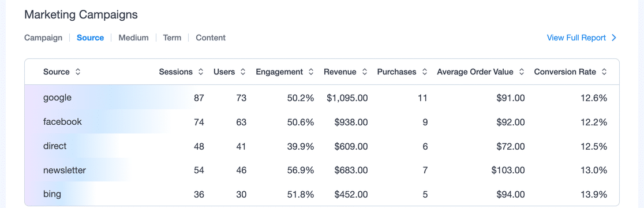The height and width of the screenshot is (208, 644).
Task: Switch to the Campaign tab
Action: (43, 38)
